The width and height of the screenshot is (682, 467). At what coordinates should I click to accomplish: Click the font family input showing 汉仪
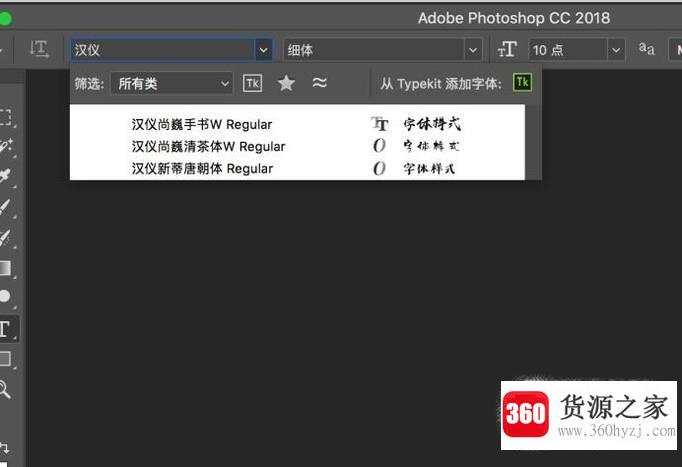162,50
